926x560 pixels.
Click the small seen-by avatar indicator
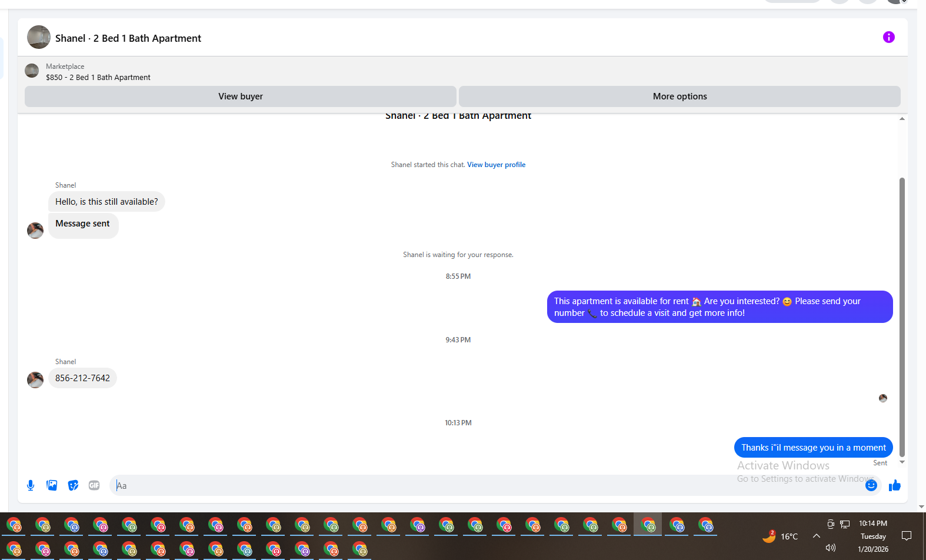(x=882, y=398)
